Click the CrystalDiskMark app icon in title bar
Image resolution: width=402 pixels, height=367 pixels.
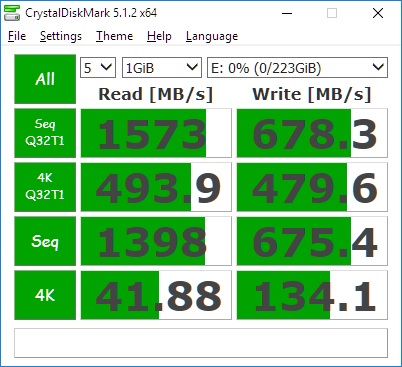12,13
